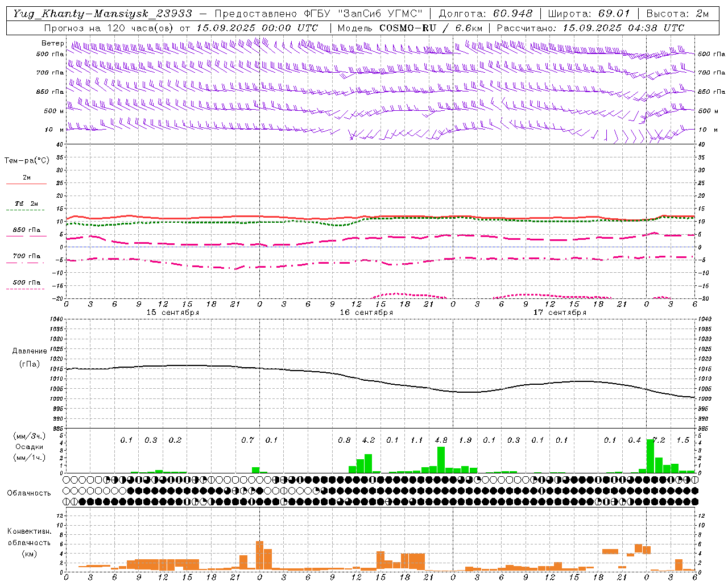The width and height of the screenshot is (728, 582).
Task: Click the 17 сентября date label
Action: (x=560, y=313)
